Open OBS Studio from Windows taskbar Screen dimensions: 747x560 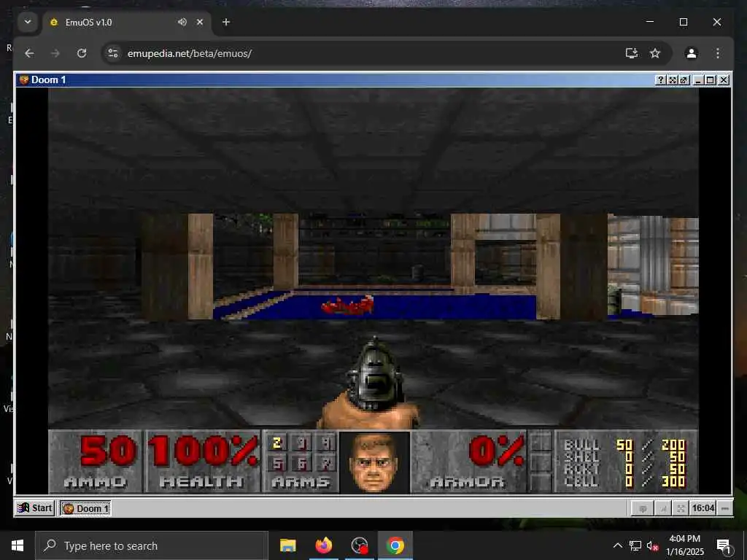[x=359, y=545]
